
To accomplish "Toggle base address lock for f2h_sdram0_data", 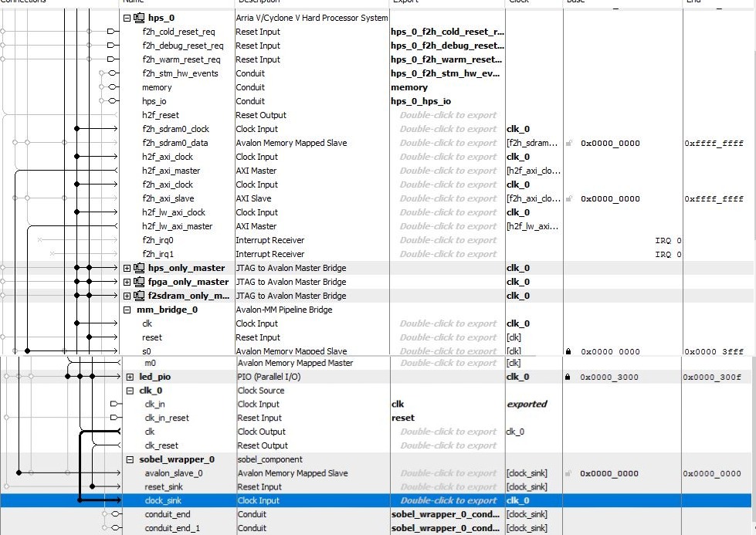I will pos(569,143).
